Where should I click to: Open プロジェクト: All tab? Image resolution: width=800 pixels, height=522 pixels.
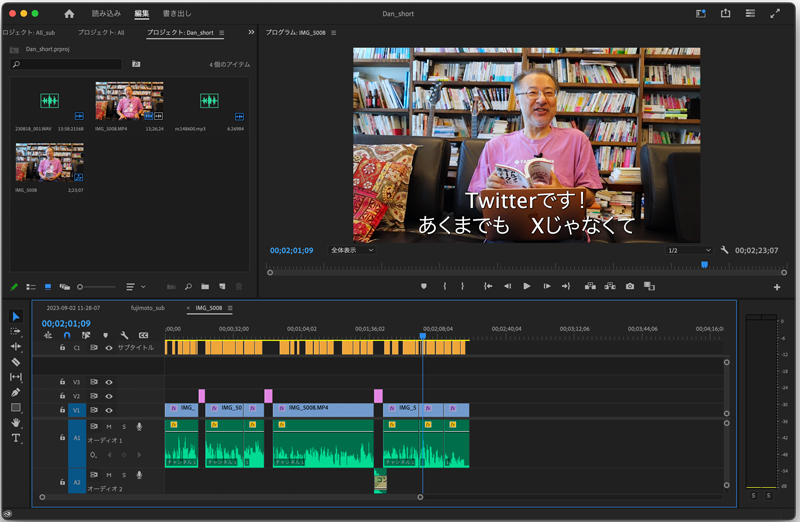(x=101, y=32)
